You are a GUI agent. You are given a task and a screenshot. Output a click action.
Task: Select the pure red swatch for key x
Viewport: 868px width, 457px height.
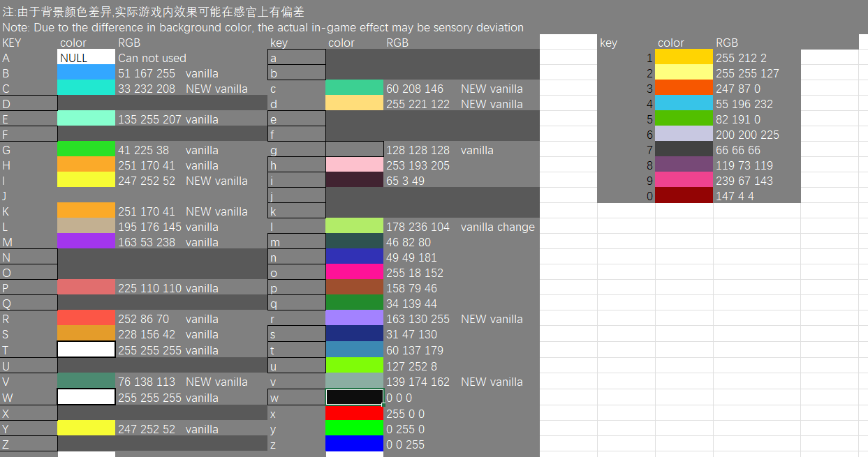click(x=354, y=414)
